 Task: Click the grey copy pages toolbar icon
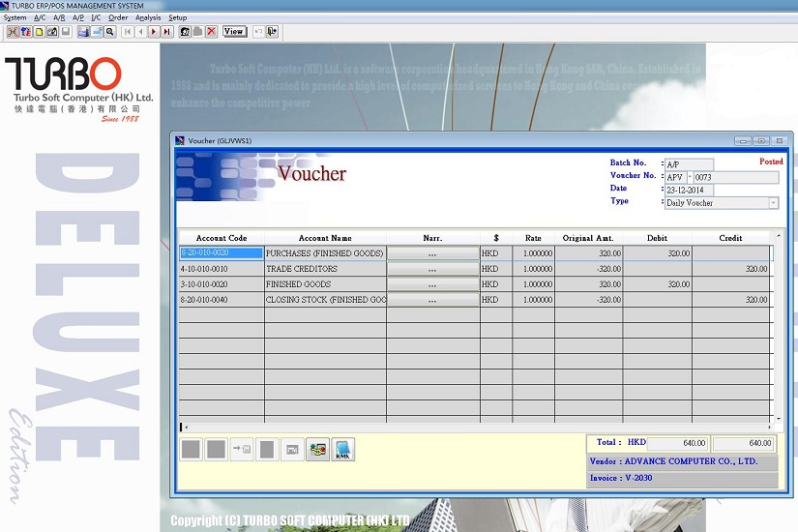[x=198, y=32]
